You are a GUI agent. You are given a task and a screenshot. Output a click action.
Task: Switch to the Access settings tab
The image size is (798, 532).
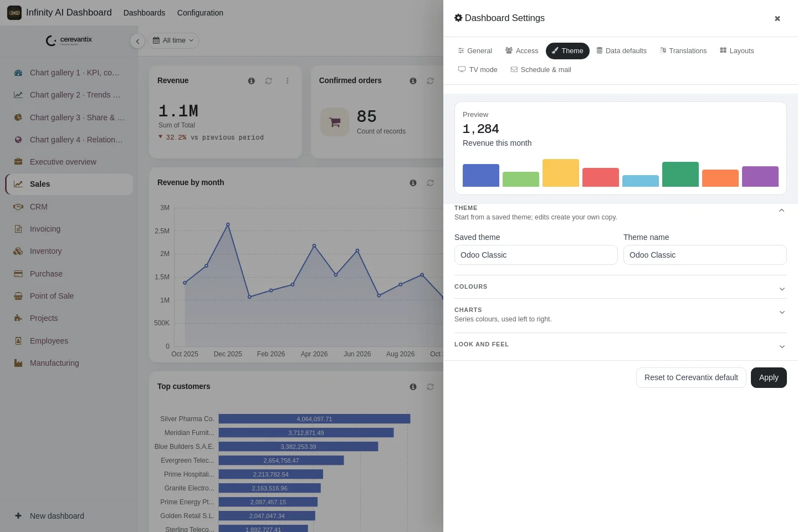click(521, 51)
